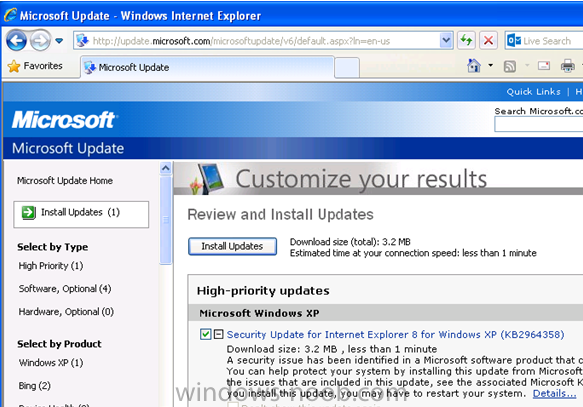
Task: Stop loading with the red X icon
Action: pyautogui.click(x=489, y=40)
